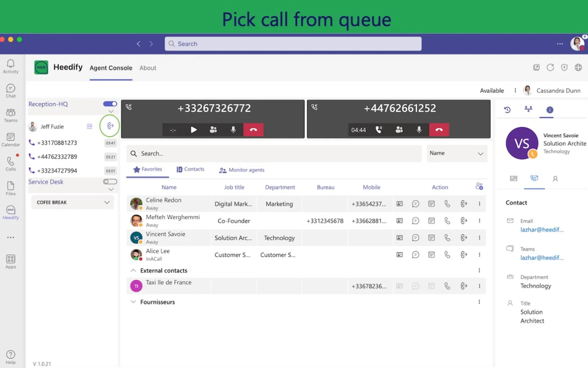Click Vincent Savoie's email link
This screenshot has height=368, width=588.
click(542, 230)
